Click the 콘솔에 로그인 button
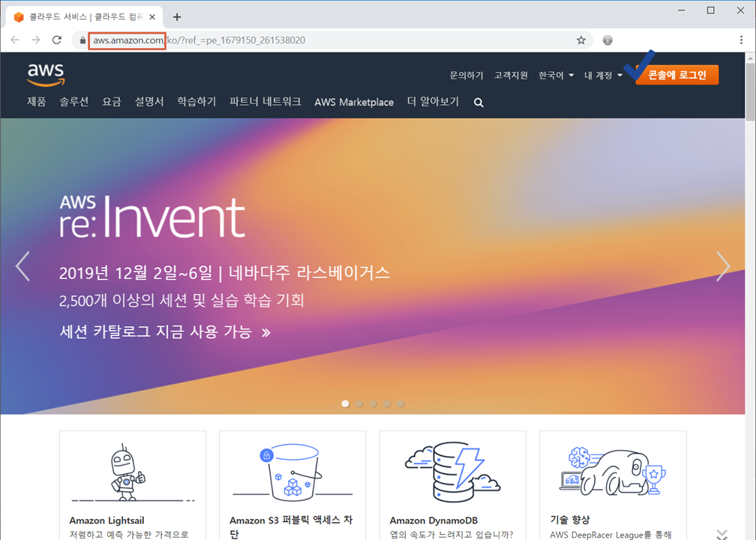Image resolution: width=756 pixels, height=540 pixels. pyautogui.click(x=677, y=75)
